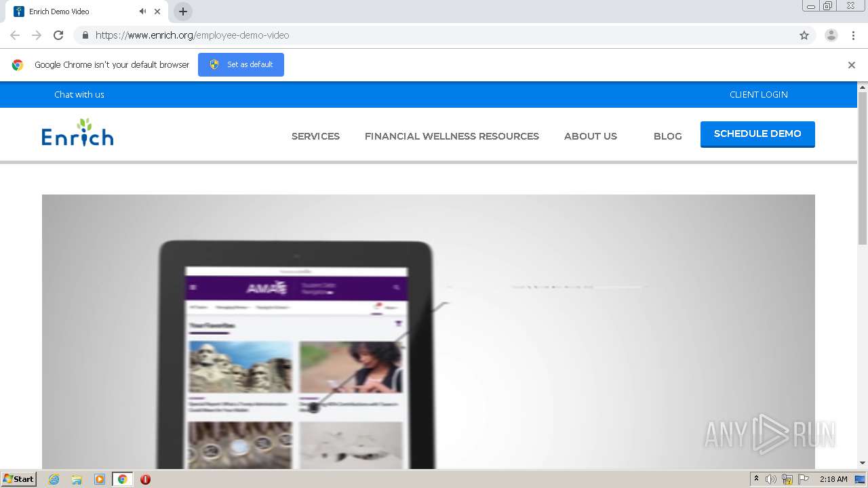
Task: Open a new tab with plus button
Action: click(x=183, y=12)
